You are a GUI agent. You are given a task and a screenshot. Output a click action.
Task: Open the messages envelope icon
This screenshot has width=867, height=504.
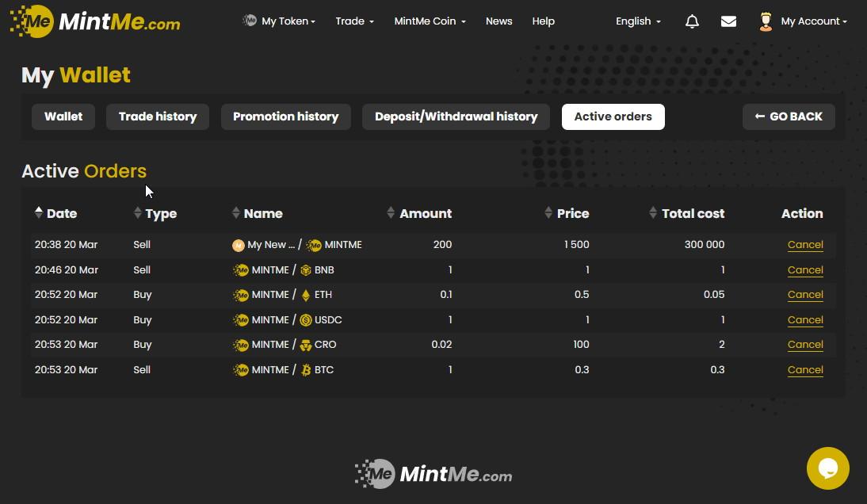pos(728,21)
